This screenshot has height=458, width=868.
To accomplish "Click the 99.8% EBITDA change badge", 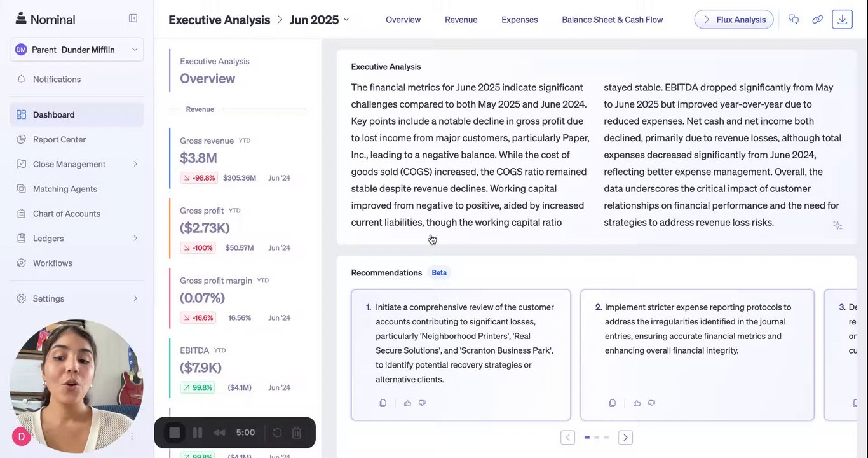I will tap(198, 388).
